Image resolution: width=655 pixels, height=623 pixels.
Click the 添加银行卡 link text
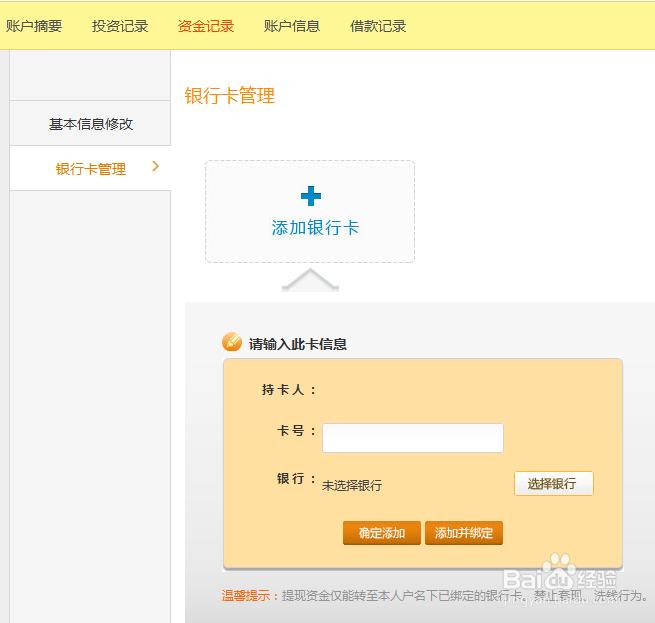tap(315, 228)
